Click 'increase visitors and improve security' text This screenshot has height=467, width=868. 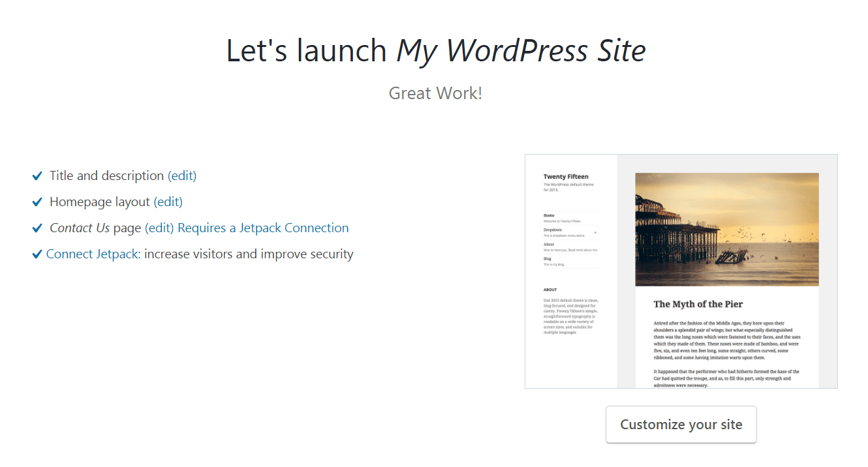coord(249,254)
